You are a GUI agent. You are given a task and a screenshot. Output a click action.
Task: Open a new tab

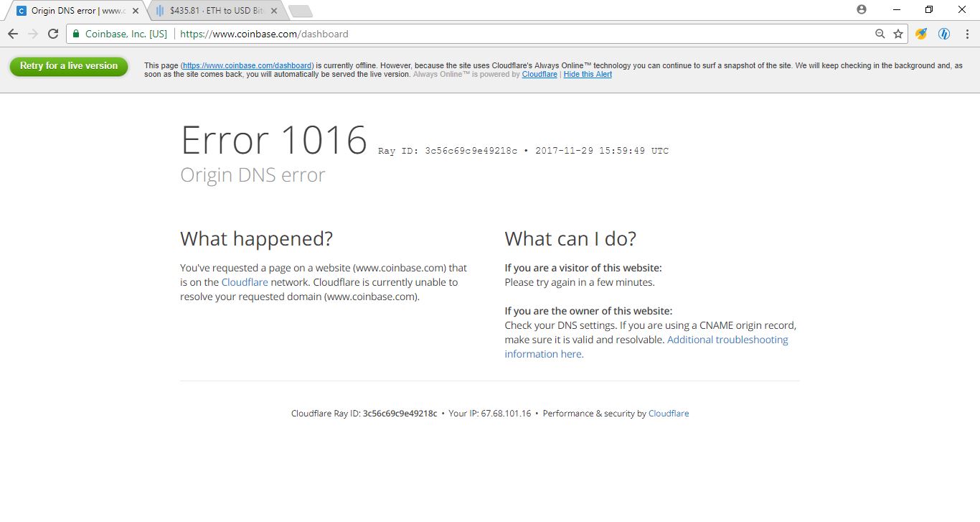coord(301,11)
